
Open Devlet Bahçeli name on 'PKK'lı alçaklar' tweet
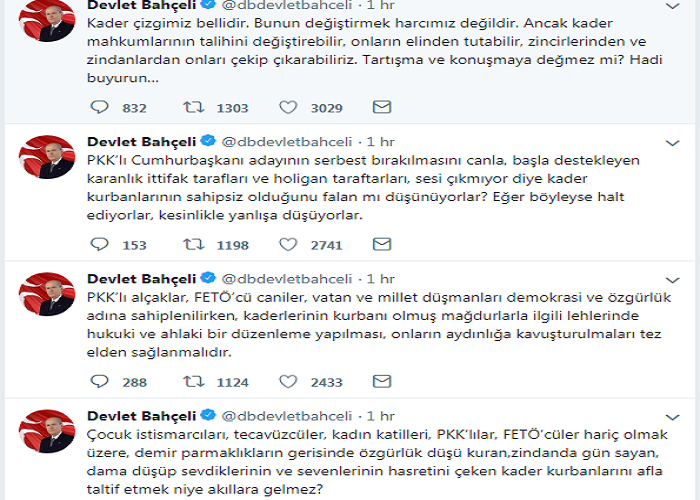click(x=141, y=277)
